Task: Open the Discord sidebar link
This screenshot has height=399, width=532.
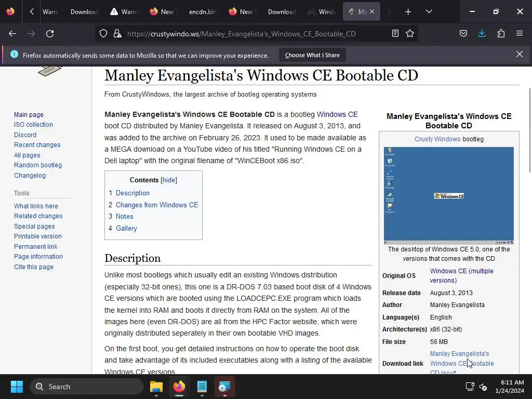Action: pos(25,135)
